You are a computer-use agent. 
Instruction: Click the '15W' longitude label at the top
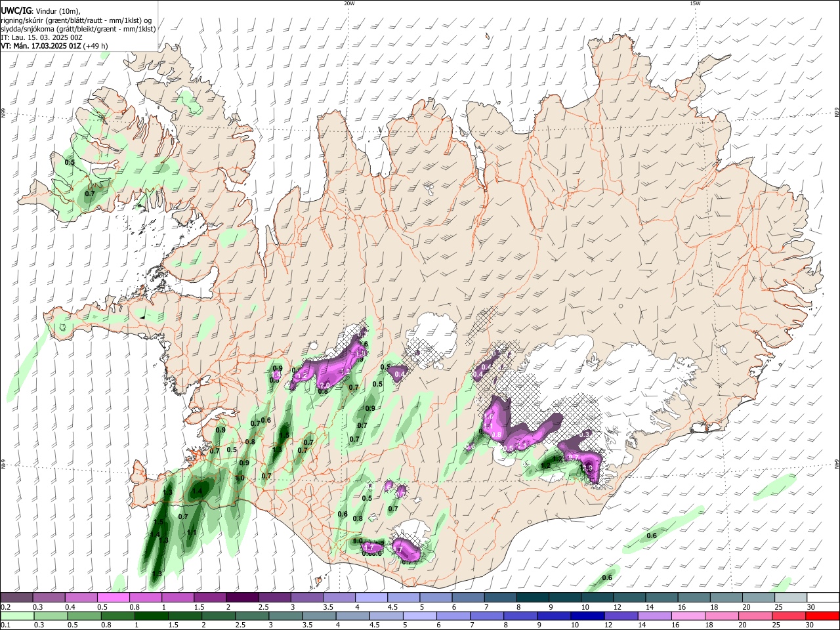pyautogui.click(x=695, y=3)
